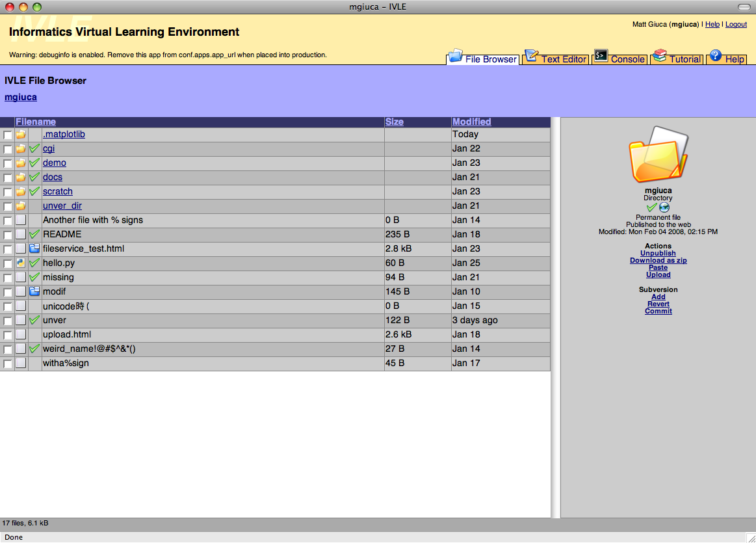Viewport: 756px width, 543px height.
Task: Tick the checkbox for .matplotlib
Action: click(x=8, y=135)
